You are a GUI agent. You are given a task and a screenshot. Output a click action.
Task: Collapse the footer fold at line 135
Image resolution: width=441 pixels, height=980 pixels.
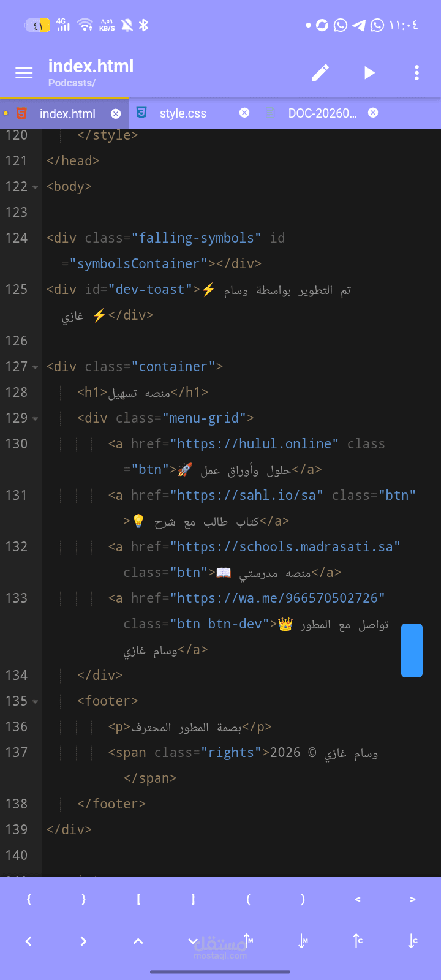click(35, 702)
